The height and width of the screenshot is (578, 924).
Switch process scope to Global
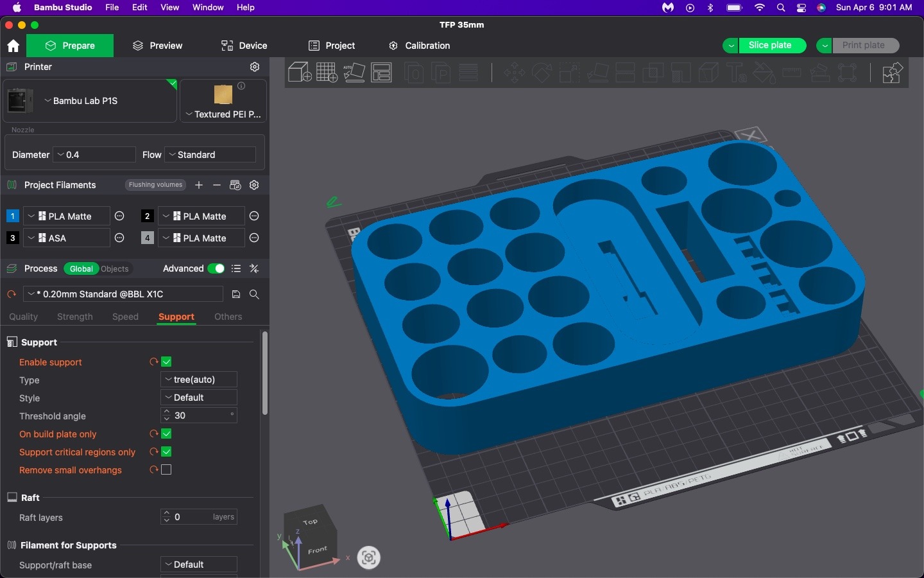pos(81,269)
